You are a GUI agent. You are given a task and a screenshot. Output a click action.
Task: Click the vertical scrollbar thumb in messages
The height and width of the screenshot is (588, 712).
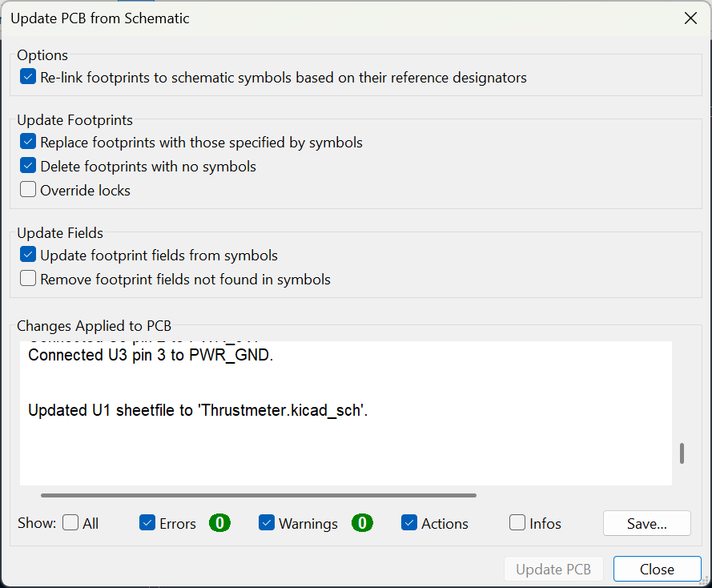(682, 453)
